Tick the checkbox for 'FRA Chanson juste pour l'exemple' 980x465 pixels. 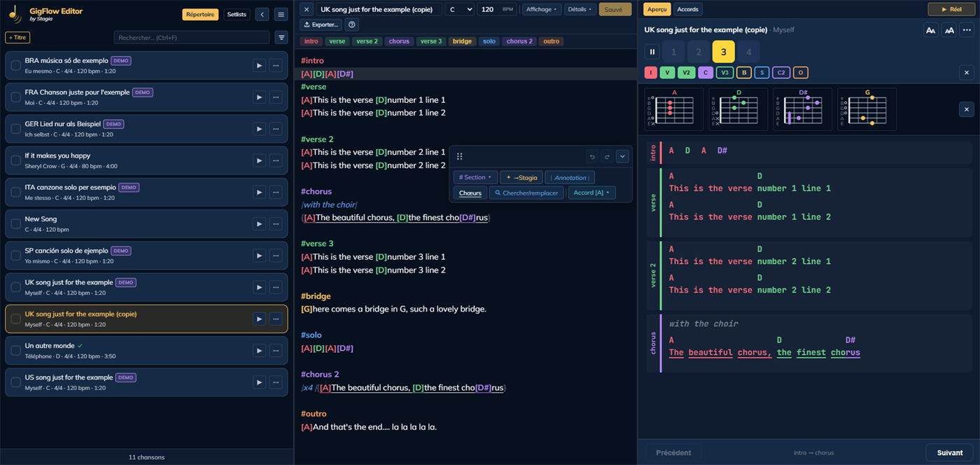pyautogui.click(x=15, y=97)
